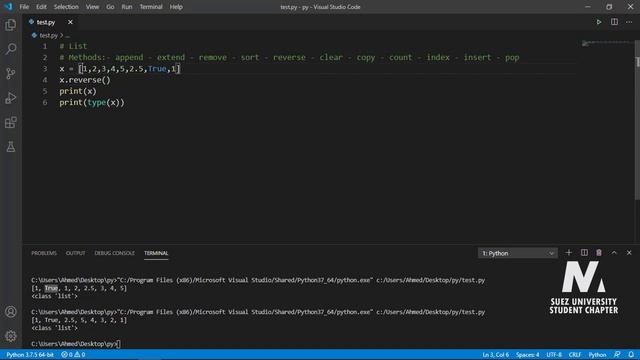The height and width of the screenshot is (360, 640).
Task: Open the Edit menu
Action: pos(41,7)
